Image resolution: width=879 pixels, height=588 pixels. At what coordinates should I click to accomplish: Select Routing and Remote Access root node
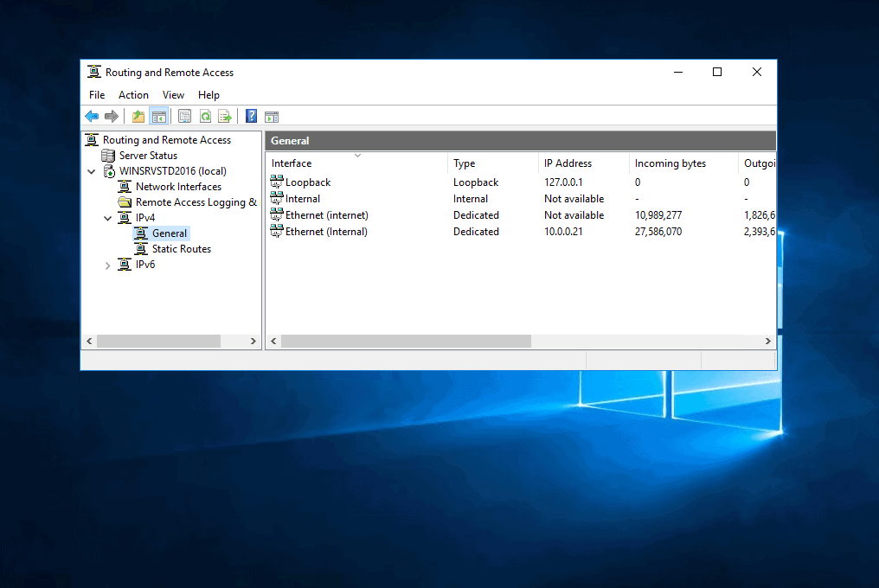(x=166, y=139)
